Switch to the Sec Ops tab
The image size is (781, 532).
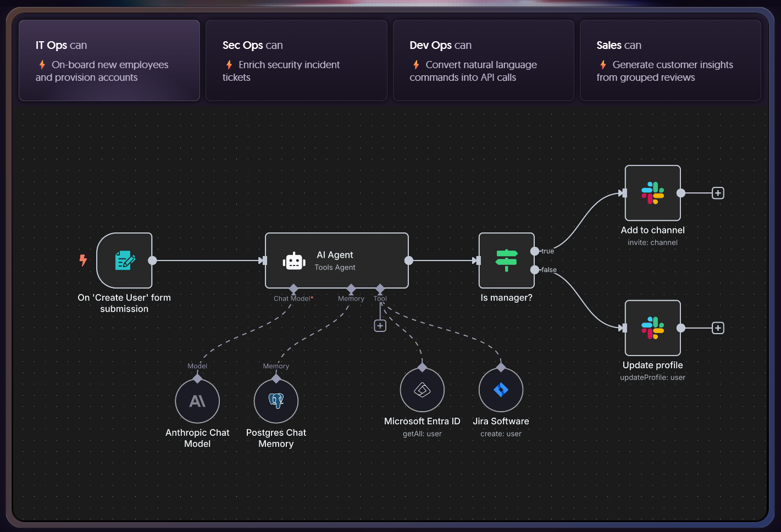pos(296,60)
